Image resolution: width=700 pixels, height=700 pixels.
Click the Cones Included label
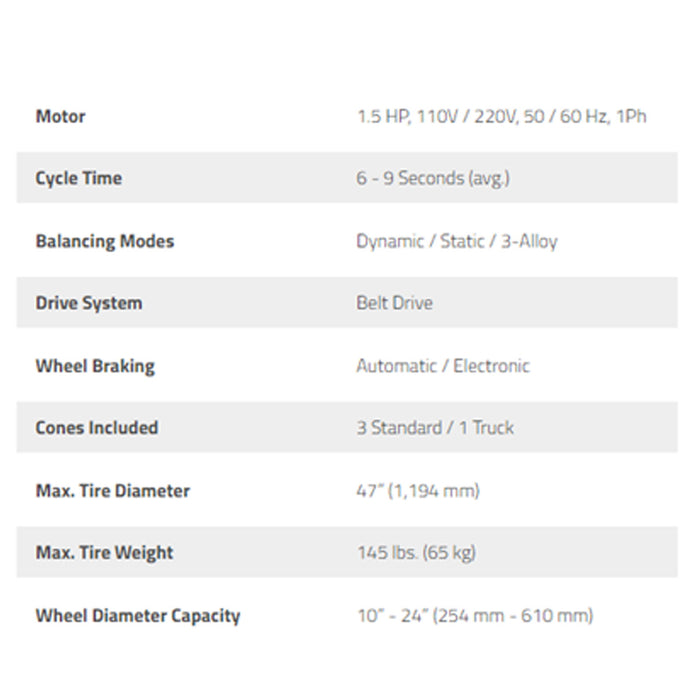96,427
